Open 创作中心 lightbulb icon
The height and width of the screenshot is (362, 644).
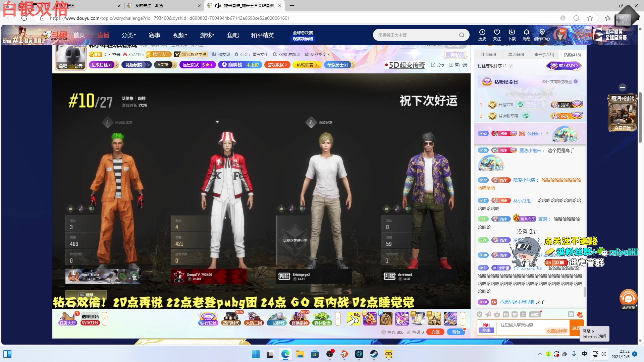[542, 35]
